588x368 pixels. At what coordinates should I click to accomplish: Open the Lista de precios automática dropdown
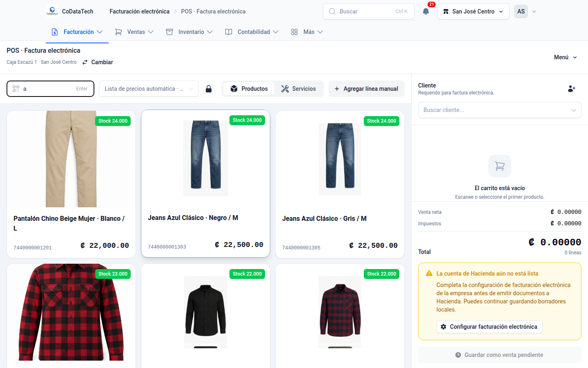(149, 89)
